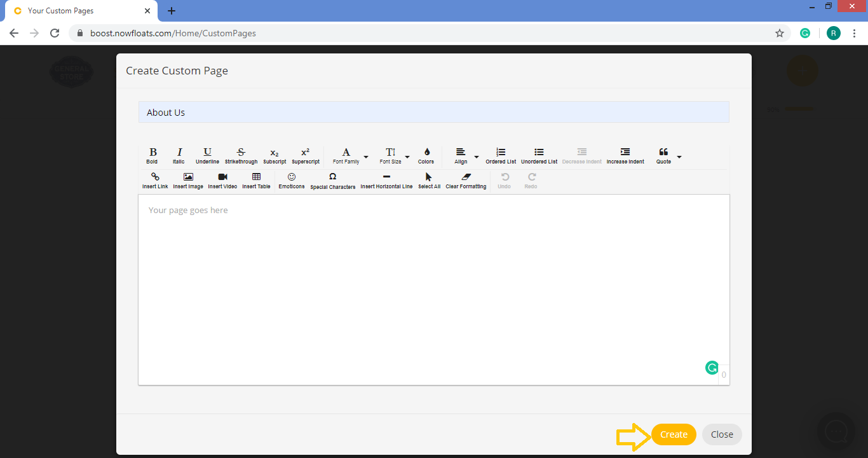
Task: Insert a horizontal line
Action: pyautogui.click(x=386, y=180)
